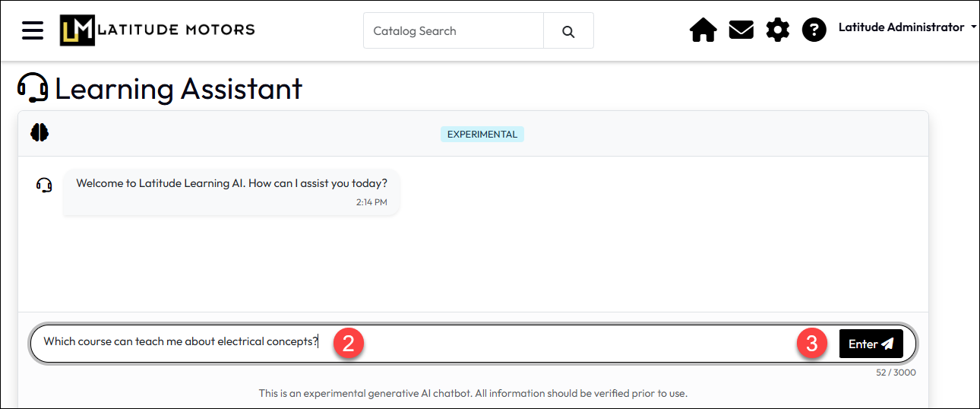Open the hamburger navigation menu

pos(33,30)
